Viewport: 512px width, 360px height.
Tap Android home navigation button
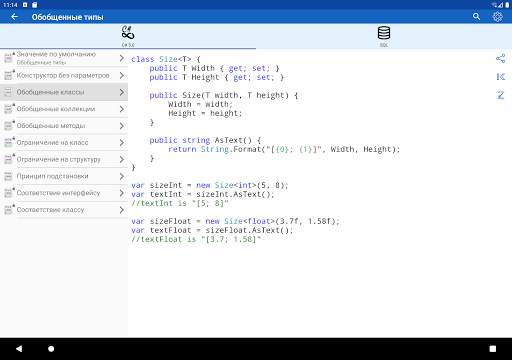(51, 349)
